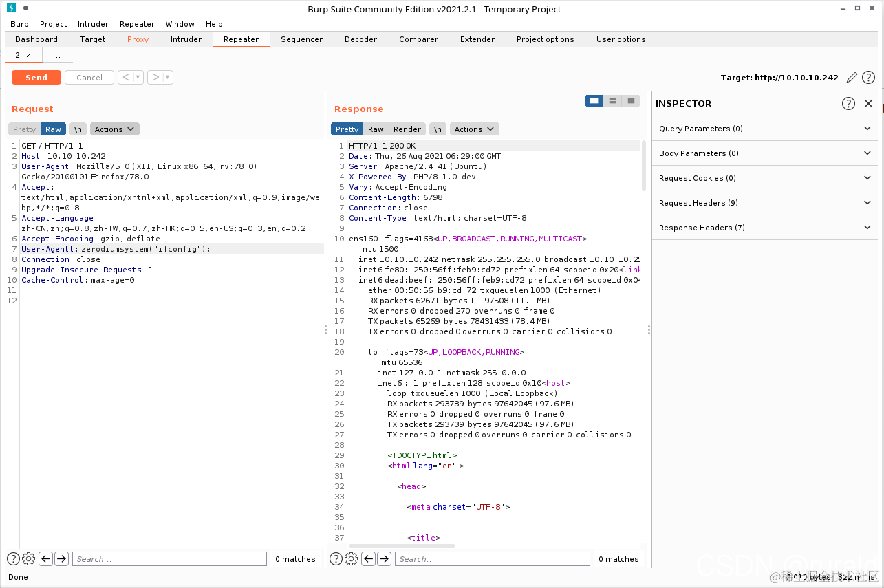Expand Response Headers section

click(765, 228)
